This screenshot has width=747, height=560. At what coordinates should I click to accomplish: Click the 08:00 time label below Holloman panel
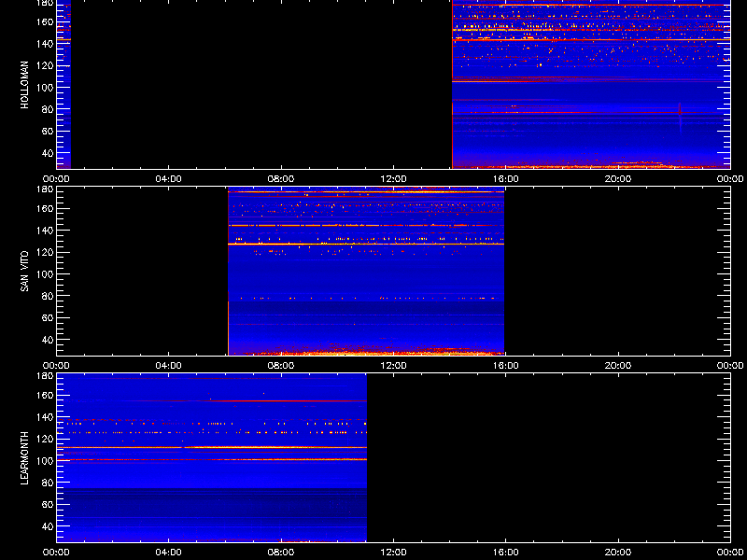pyautogui.click(x=281, y=179)
